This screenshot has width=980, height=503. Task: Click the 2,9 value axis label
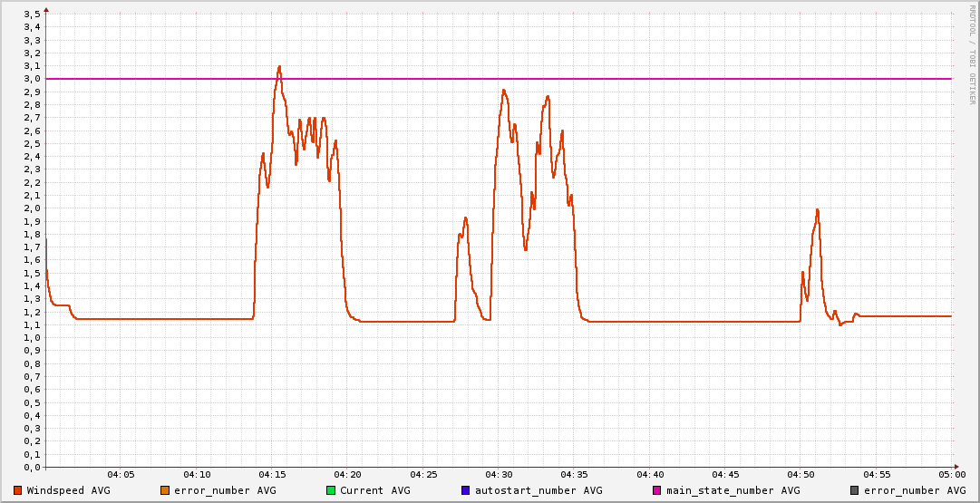tap(34, 92)
